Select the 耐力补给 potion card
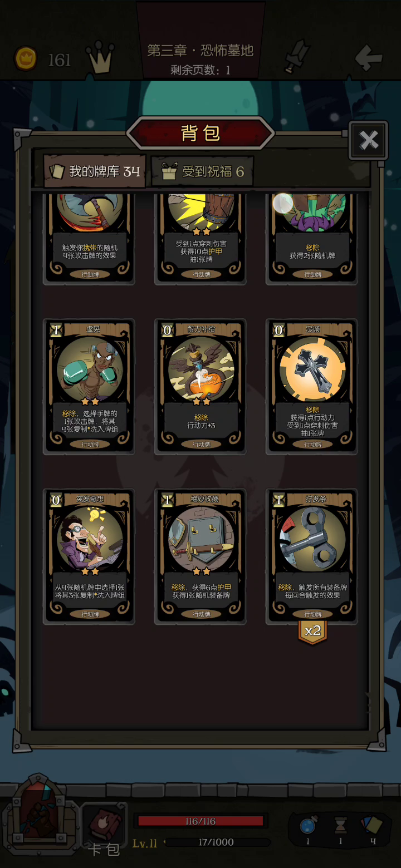Viewport: 401px width, 868px height. tap(200, 387)
